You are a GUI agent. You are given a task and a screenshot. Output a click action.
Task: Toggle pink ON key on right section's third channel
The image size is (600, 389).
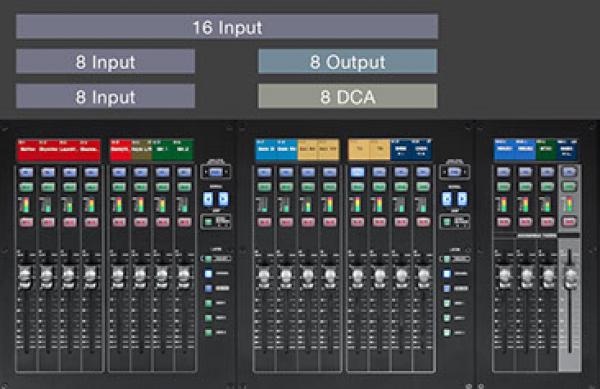coord(547,222)
